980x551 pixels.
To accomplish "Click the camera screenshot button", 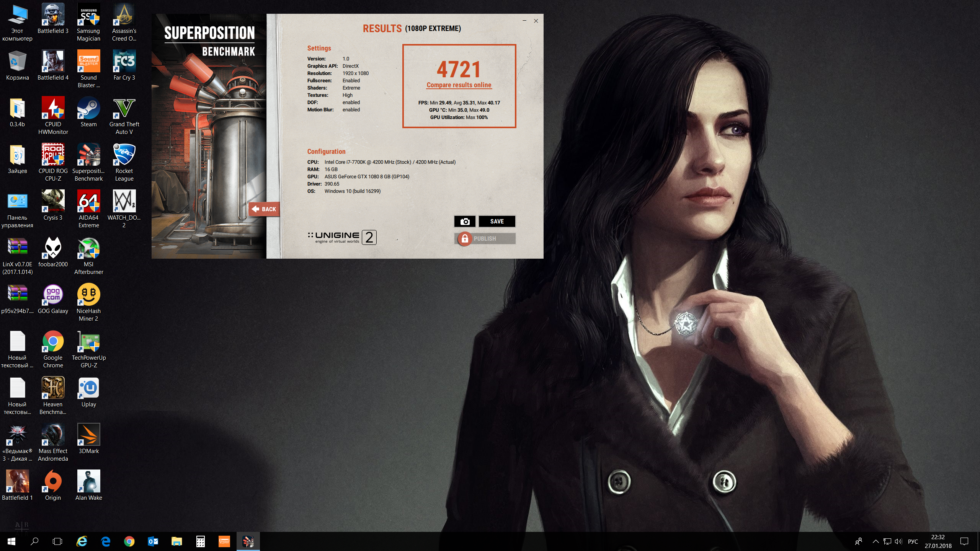I will pyautogui.click(x=465, y=221).
